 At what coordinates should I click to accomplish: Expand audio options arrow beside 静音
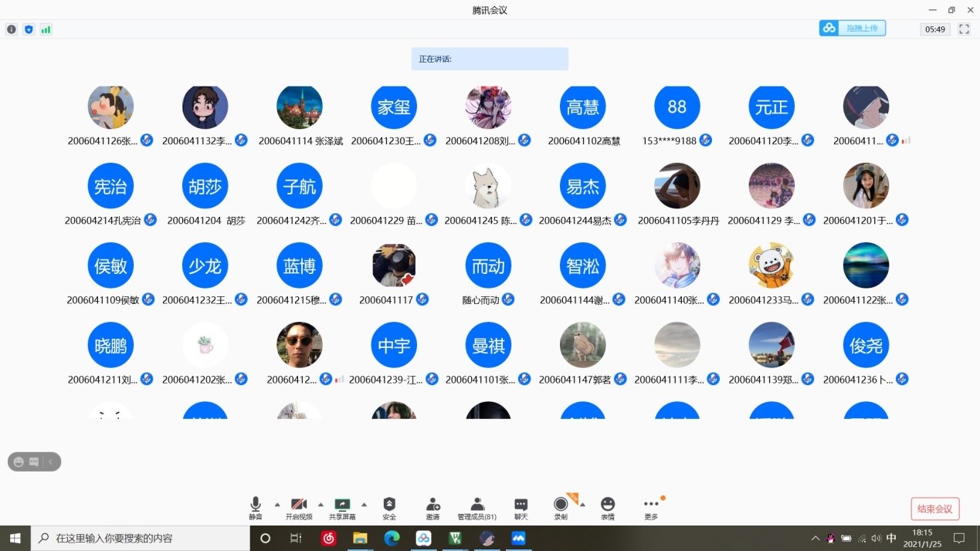tap(277, 505)
